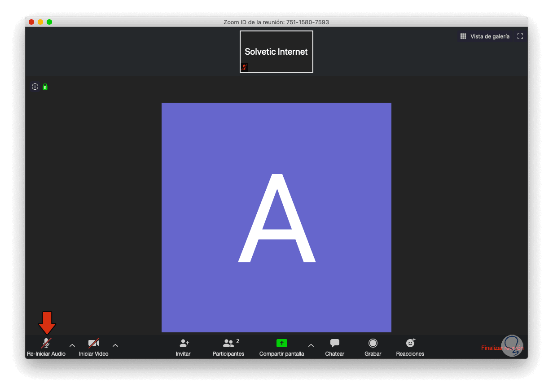The width and height of the screenshot is (553, 392).
Task: Enter full screen mode icon
Action: click(x=520, y=36)
